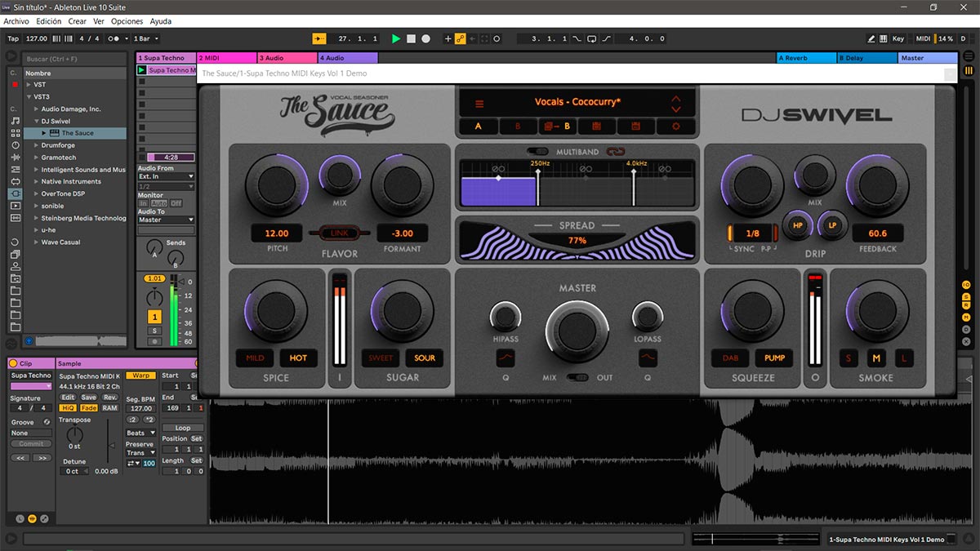Select the A Reverb return track header
The width and height of the screenshot is (980, 551).
[x=806, y=58]
